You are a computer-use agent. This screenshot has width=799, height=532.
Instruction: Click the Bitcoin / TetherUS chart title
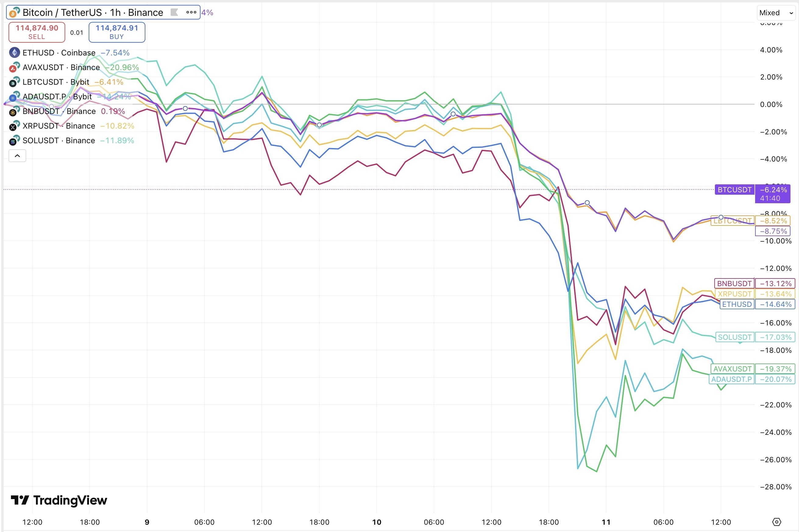coord(93,12)
